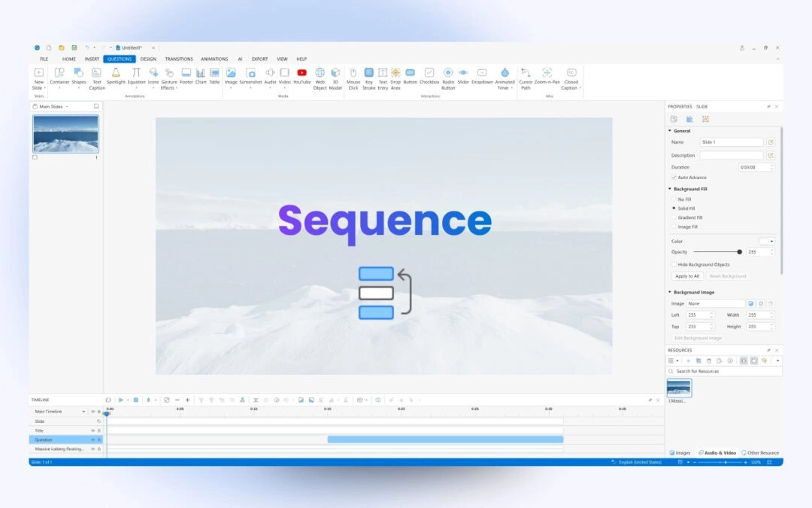Collapse the General section
This screenshot has width=812, height=508.
point(670,131)
